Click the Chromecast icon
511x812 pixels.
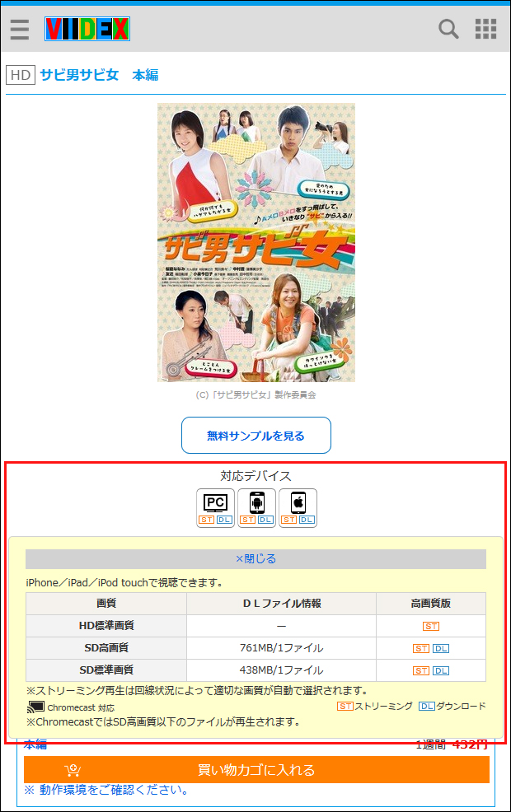click(x=35, y=707)
